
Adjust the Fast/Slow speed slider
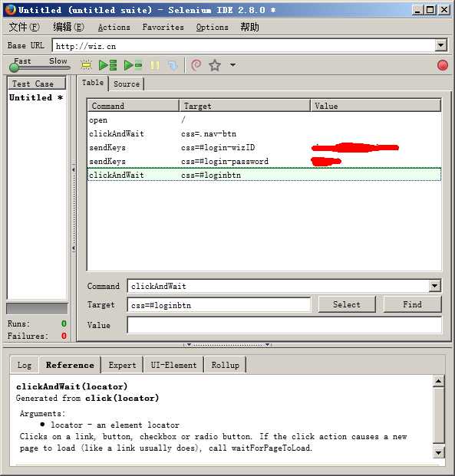click(14, 67)
